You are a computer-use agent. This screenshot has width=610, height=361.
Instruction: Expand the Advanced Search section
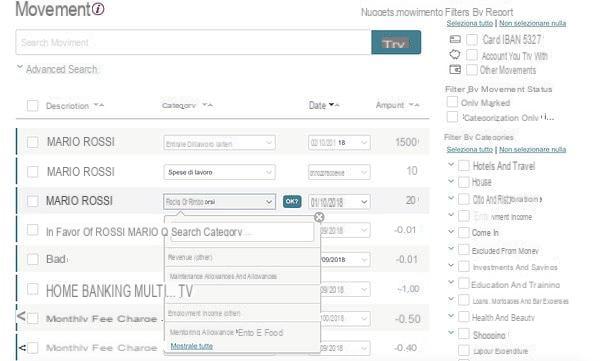(58, 69)
